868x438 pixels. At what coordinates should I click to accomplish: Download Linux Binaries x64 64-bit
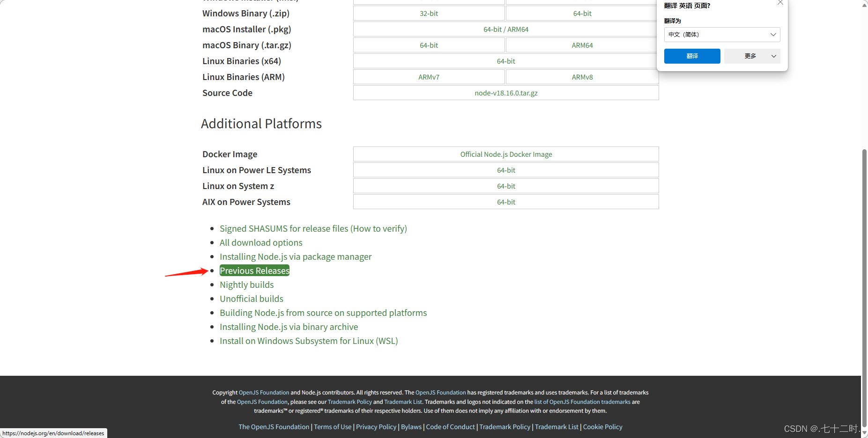[x=506, y=61]
